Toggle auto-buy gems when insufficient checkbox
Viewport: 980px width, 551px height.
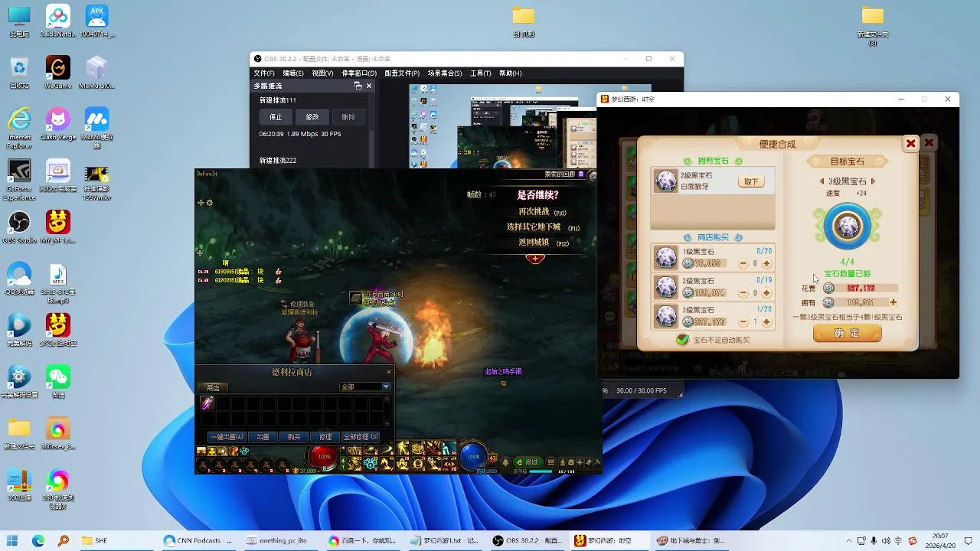point(682,340)
